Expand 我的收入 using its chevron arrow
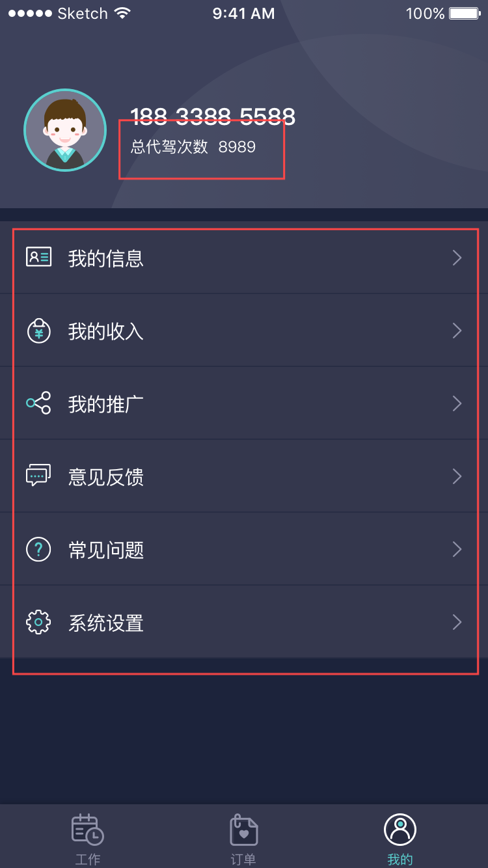 (x=457, y=331)
